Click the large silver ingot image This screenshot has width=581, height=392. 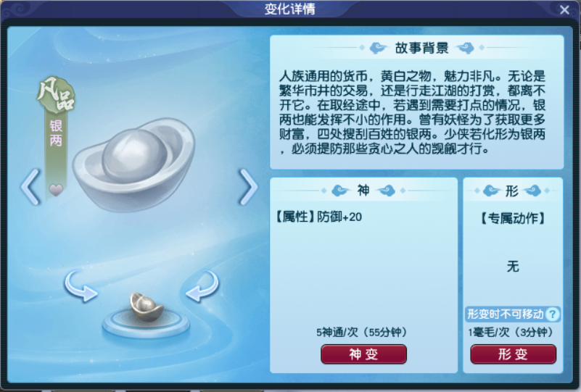tap(133, 164)
